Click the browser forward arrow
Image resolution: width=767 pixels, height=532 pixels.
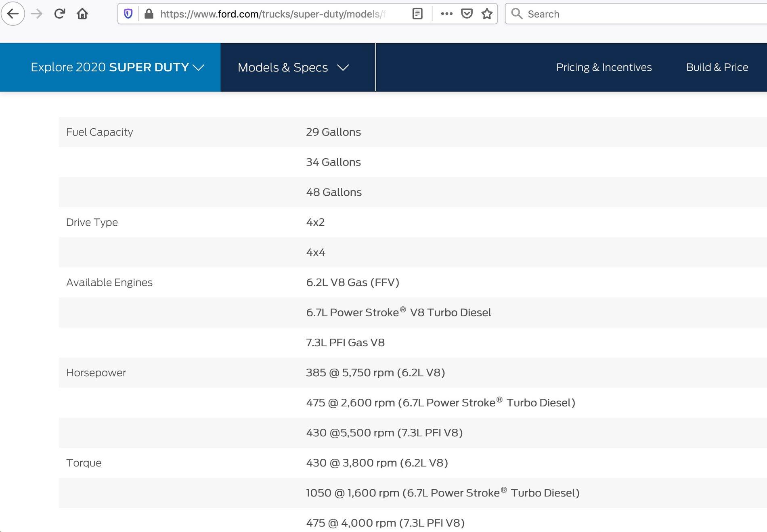(x=37, y=14)
